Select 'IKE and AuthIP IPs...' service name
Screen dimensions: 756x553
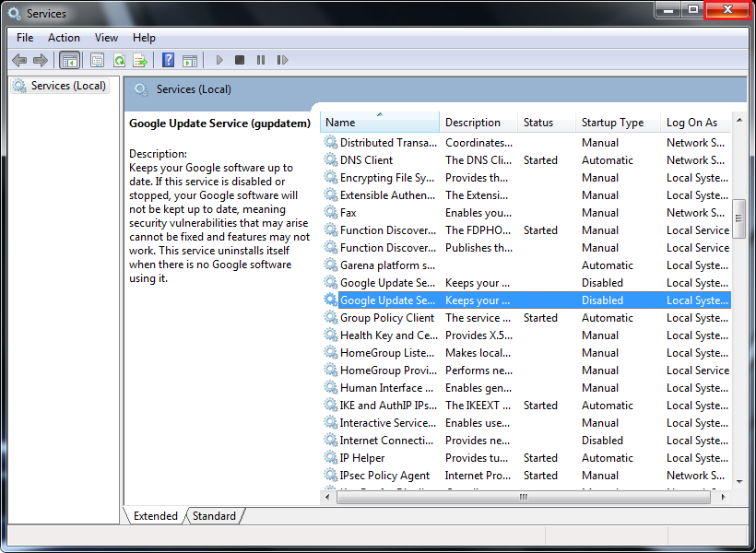point(388,405)
